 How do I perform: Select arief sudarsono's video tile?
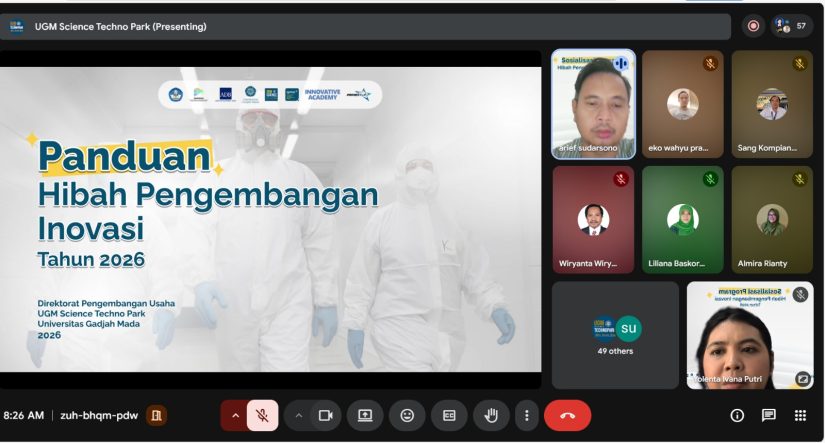[593, 104]
